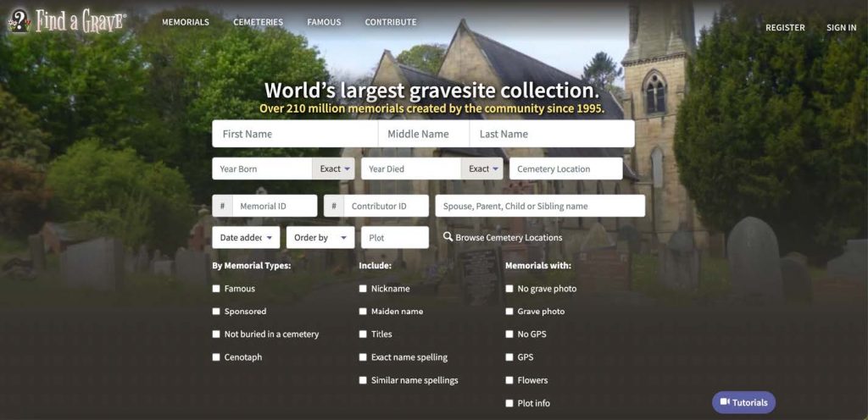The image size is (868, 420).
Task: Go to the Famous menu item
Action: tap(324, 22)
